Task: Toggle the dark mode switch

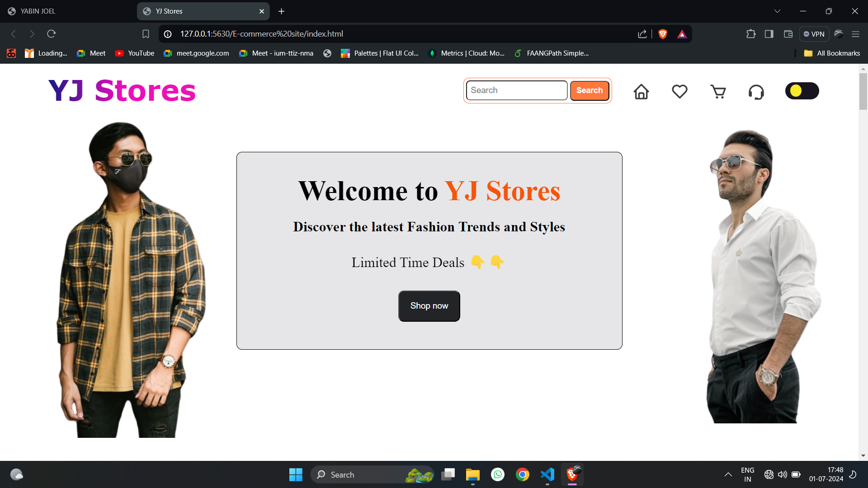Action: pyautogui.click(x=802, y=91)
